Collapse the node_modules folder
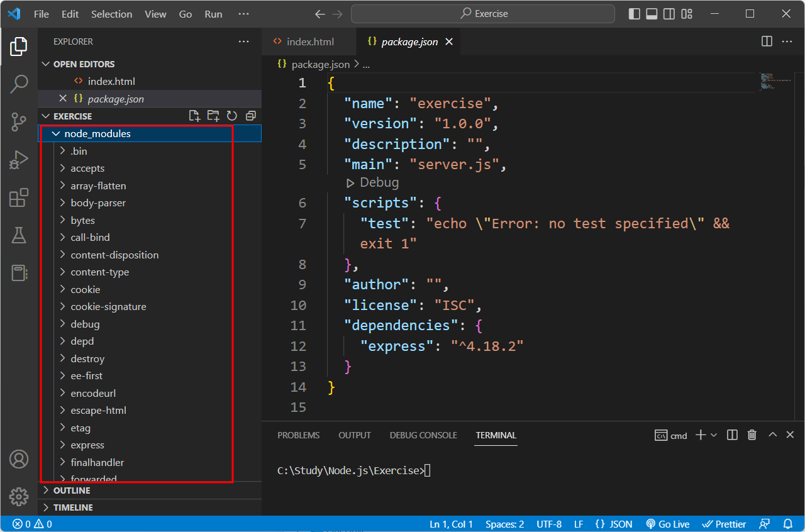Viewport: 805px width, 532px height. 150,133
